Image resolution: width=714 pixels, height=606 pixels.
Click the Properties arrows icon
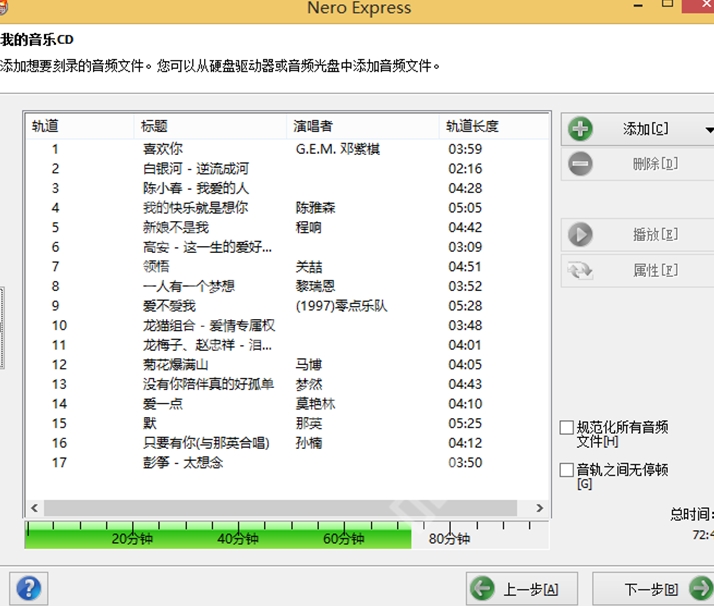coord(580,270)
